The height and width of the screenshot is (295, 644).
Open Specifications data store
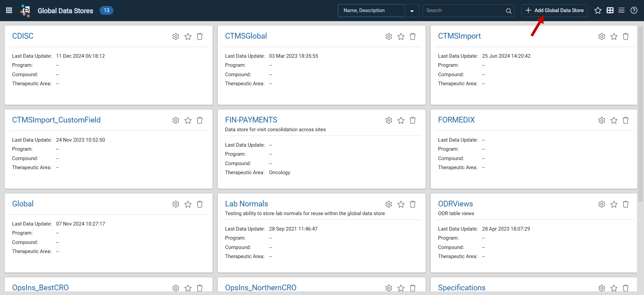pyautogui.click(x=462, y=288)
